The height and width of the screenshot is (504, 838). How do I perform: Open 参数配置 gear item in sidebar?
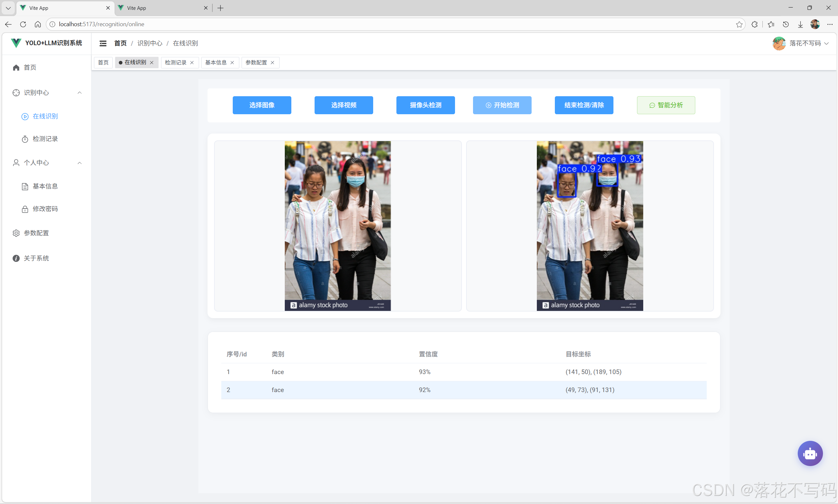click(36, 233)
